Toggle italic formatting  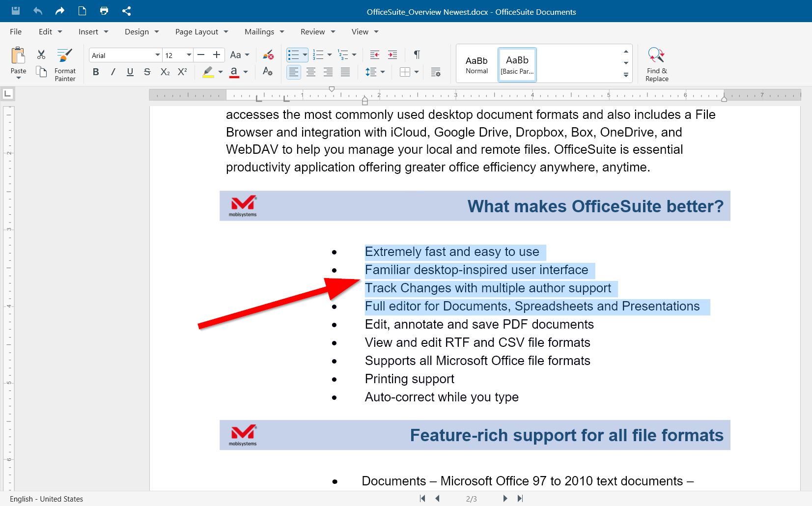pyautogui.click(x=113, y=72)
